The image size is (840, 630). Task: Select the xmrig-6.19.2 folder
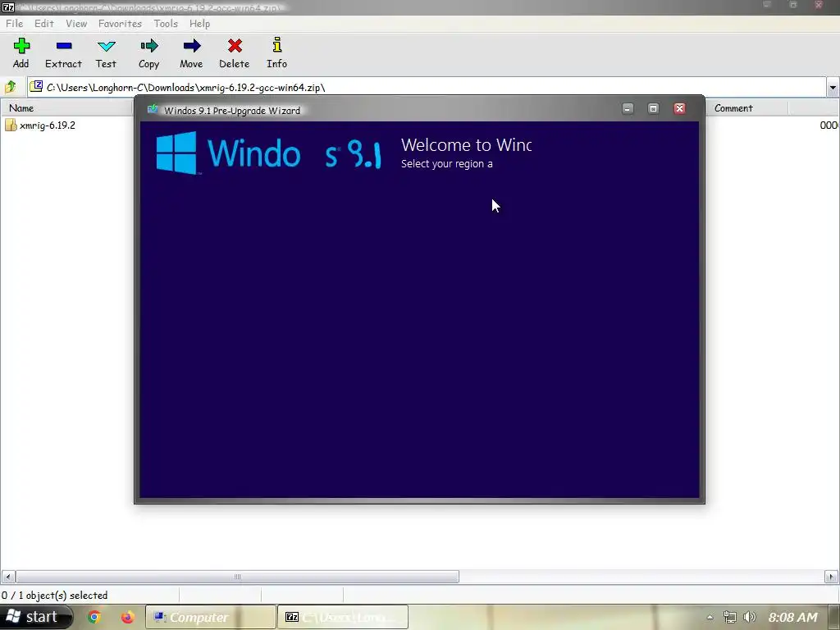tap(40, 126)
